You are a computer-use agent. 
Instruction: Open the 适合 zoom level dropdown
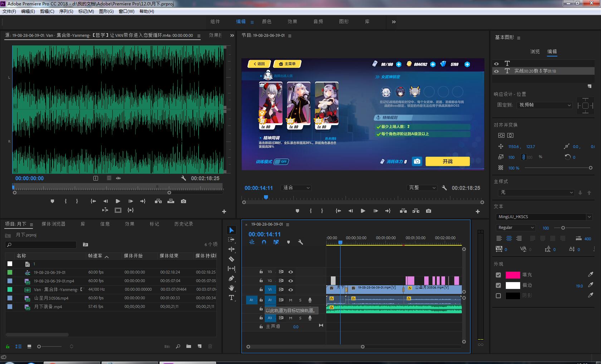tap(296, 188)
